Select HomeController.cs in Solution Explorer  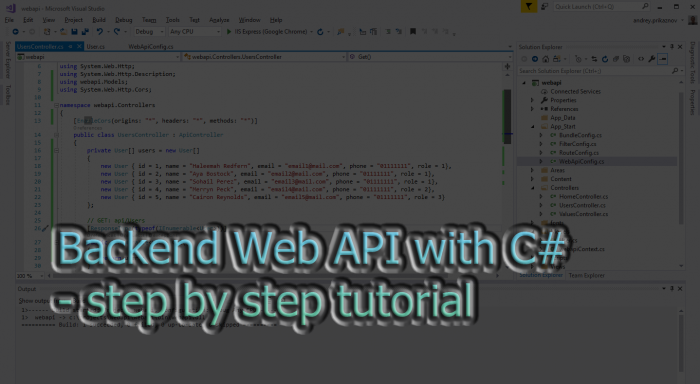coord(583,196)
